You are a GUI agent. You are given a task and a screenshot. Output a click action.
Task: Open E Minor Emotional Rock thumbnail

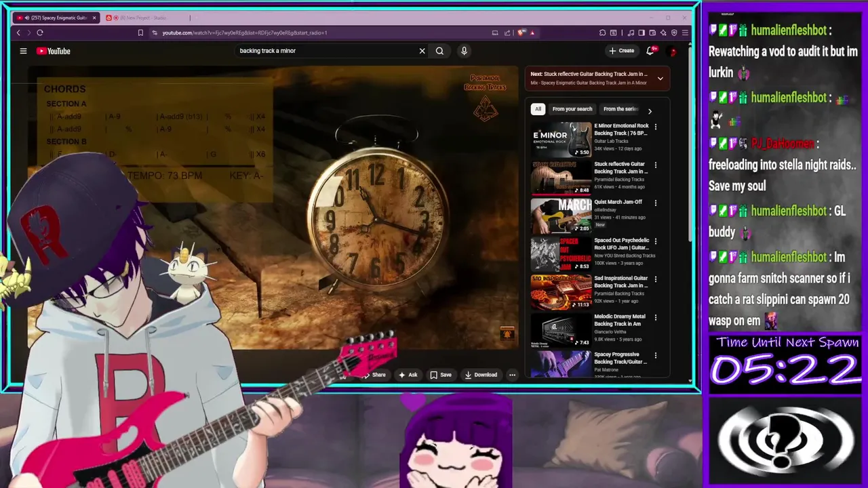click(x=561, y=140)
